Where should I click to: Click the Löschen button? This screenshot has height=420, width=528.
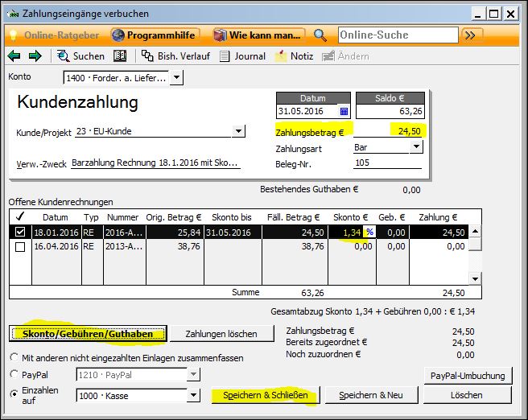coord(467,395)
